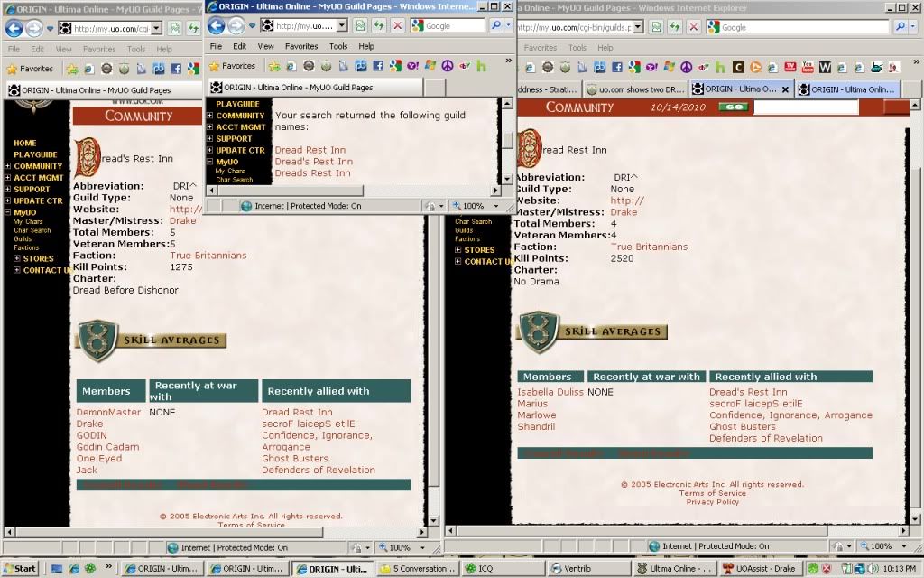Viewport: 924px width, 578px height.
Task: Open Start menu
Action: [20, 569]
